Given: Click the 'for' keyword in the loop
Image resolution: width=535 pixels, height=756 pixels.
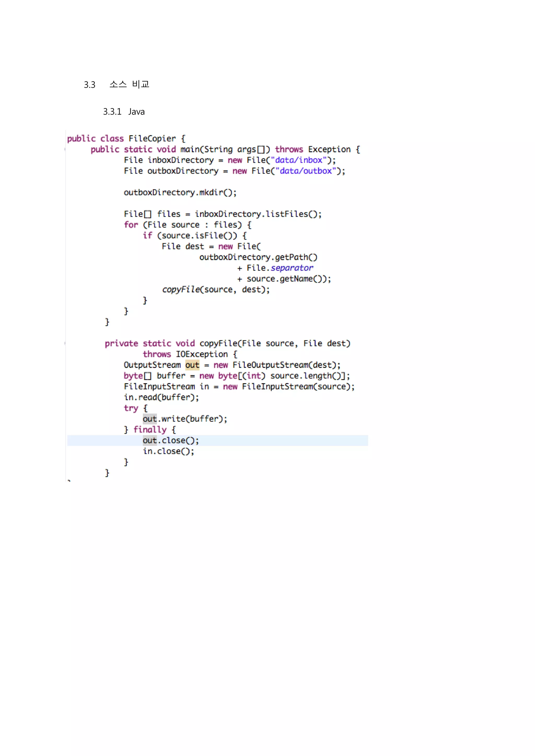Looking at the screenshot, I should pos(131,225).
